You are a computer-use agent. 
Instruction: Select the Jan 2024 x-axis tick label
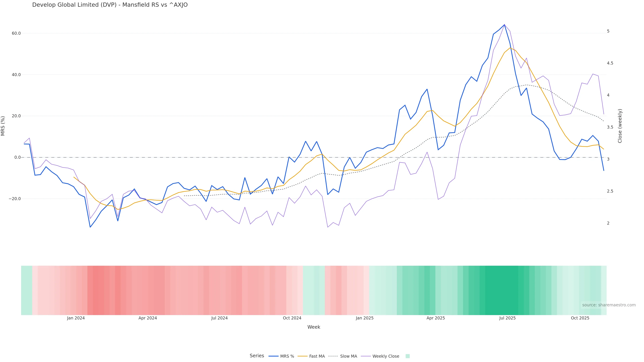pos(76,318)
